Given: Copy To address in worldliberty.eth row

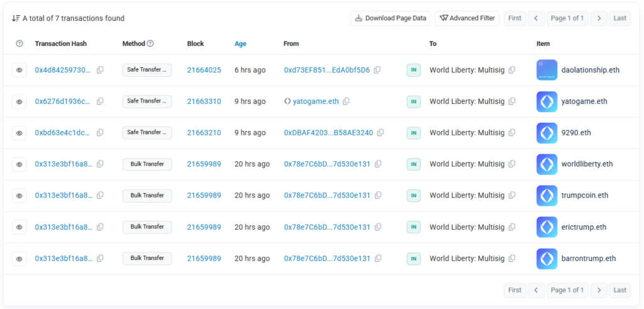Looking at the screenshot, I should [x=512, y=164].
